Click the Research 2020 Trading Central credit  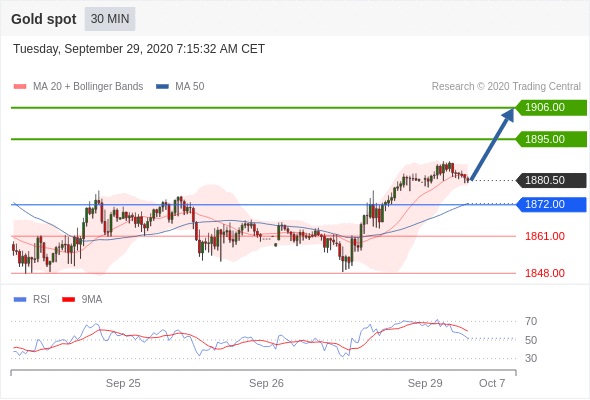click(506, 87)
